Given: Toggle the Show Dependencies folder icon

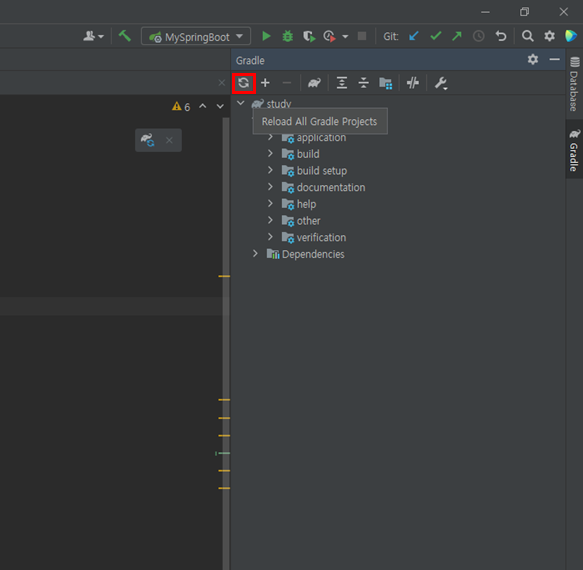Looking at the screenshot, I should click(x=386, y=83).
